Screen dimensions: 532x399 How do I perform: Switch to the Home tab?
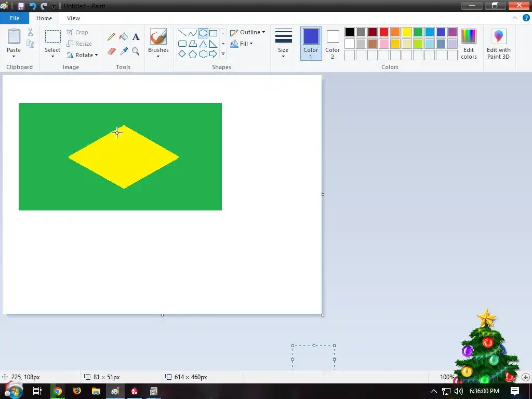(44, 18)
